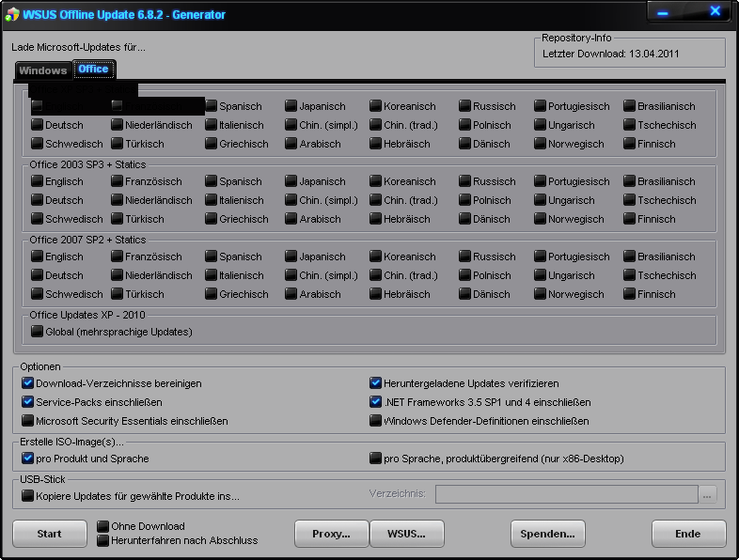The image size is (739, 560).
Task: Enable Windows Defender-Definitionen einschließen
Action: pyautogui.click(x=376, y=421)
